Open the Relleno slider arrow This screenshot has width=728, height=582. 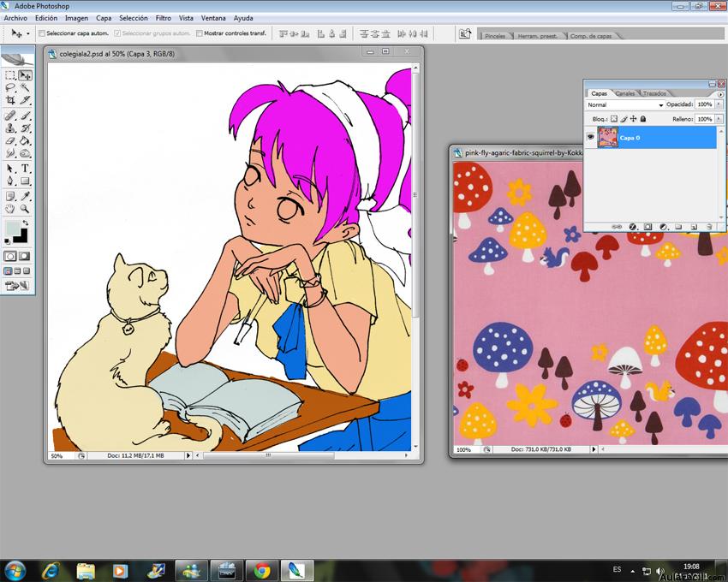click(719, 119)
